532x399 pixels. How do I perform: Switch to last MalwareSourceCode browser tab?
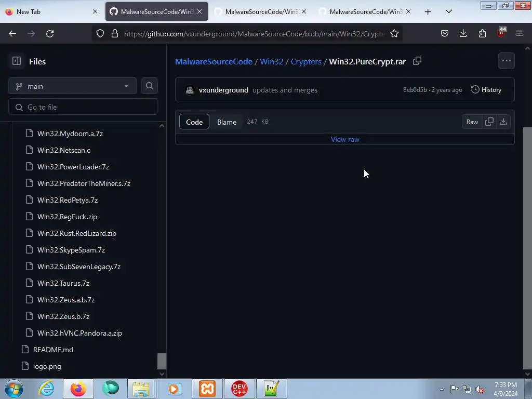365,11
